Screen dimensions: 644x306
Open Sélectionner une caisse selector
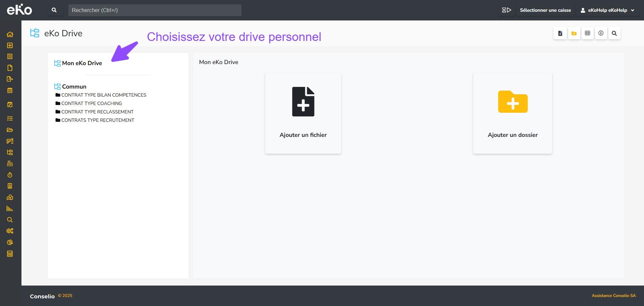(x=545, y=10)
